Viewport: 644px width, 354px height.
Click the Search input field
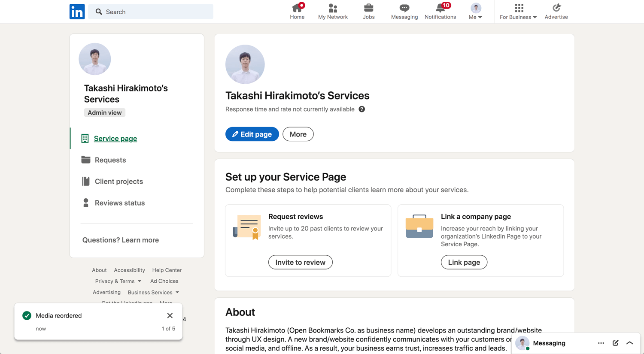click(151, 12)
